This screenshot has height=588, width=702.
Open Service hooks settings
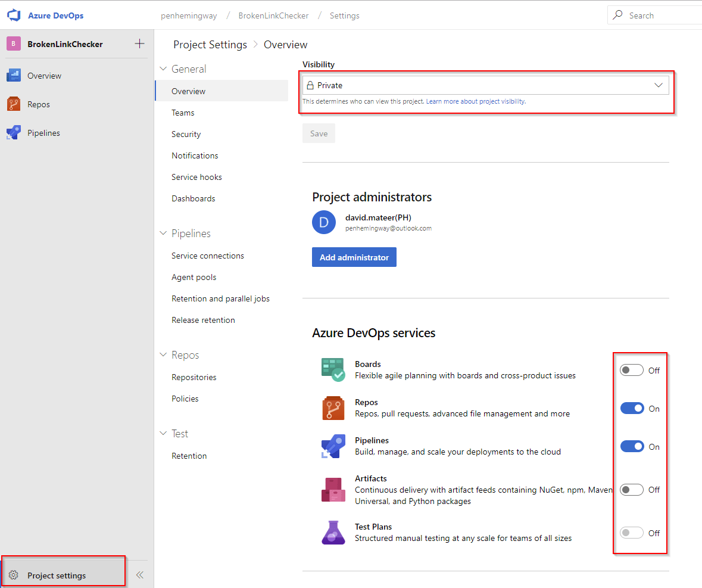tap(196, 177)
